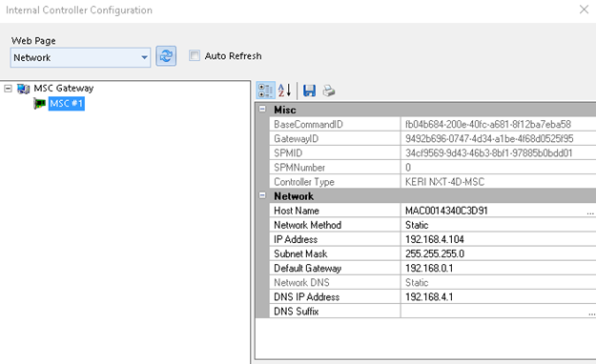Collapse the MSC Gateway tree node

click(x=8, y=89)
